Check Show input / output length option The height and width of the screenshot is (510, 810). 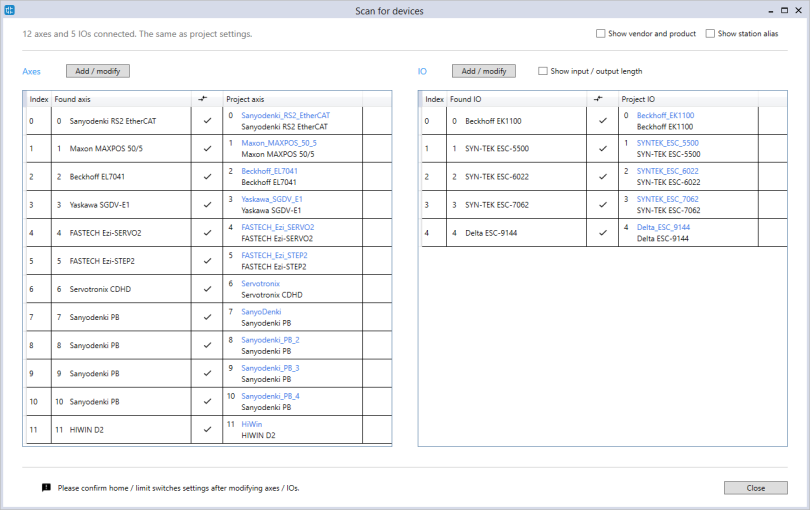(x=543, y=71)
